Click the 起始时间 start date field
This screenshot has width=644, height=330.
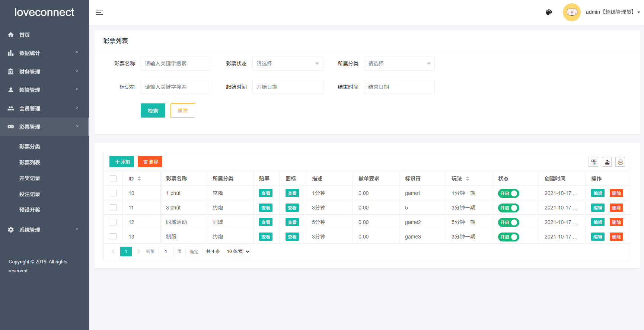[x=287, y=87]
